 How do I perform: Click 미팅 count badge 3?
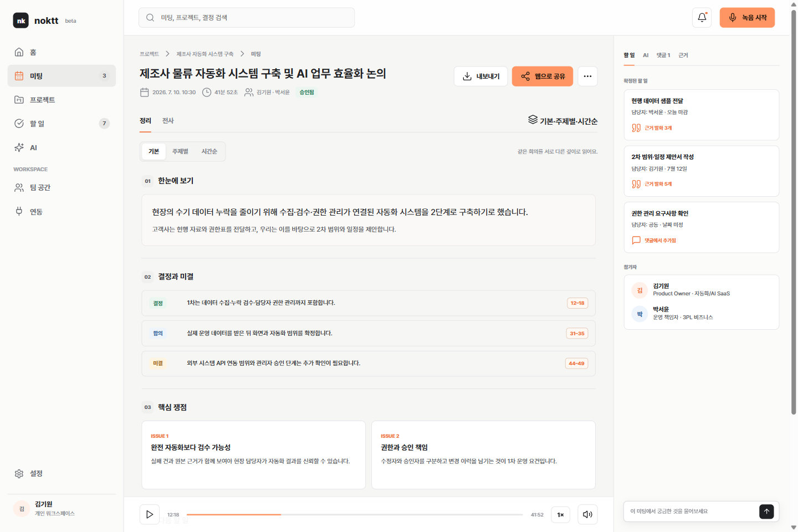tap(104, 76)
